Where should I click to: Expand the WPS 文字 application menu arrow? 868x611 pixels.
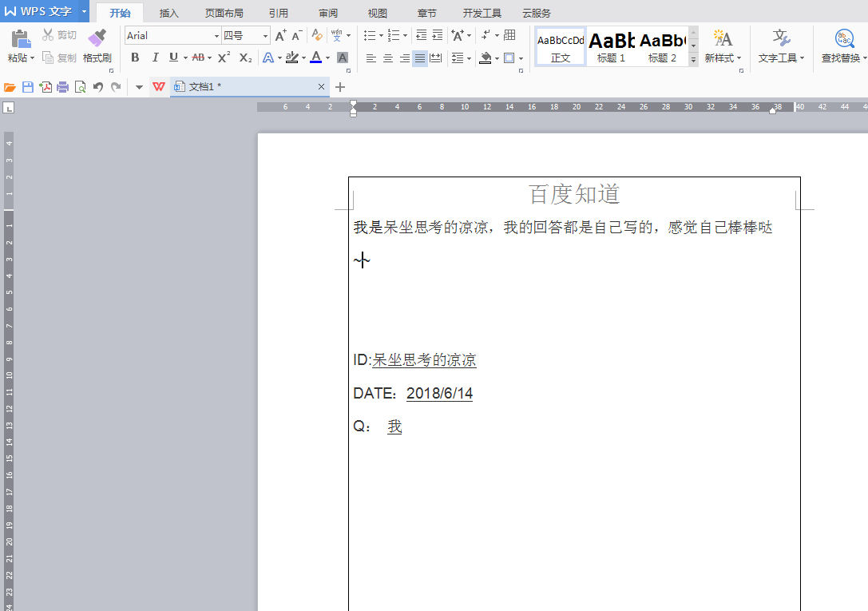(x=84, y=11)
